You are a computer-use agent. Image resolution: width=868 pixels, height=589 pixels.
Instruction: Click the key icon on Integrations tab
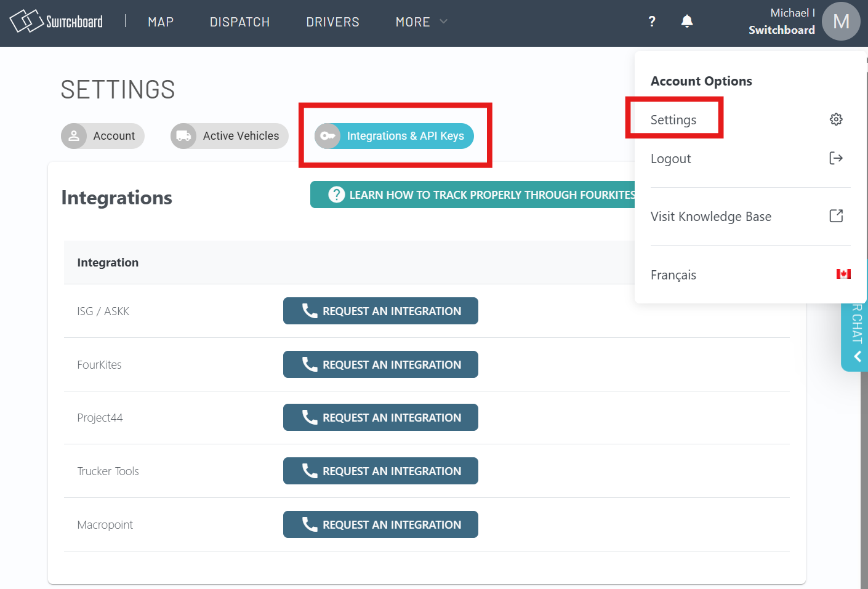[328, 136]
